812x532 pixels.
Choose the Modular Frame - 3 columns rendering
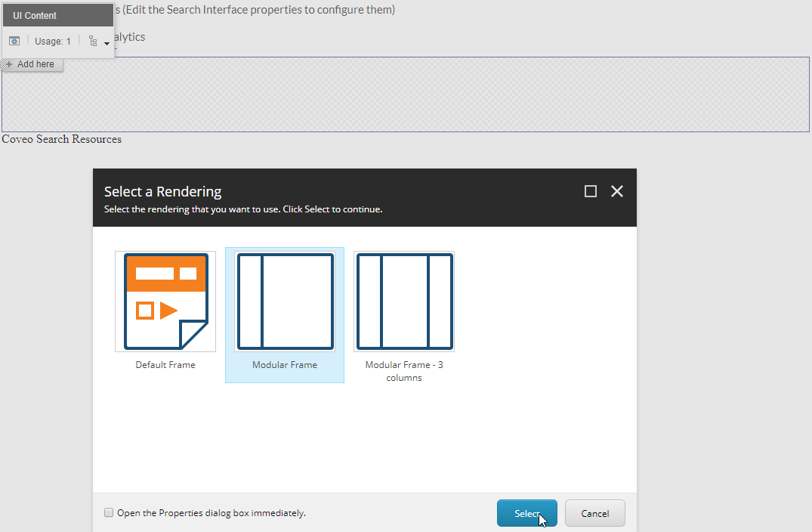tap(403, 301)
